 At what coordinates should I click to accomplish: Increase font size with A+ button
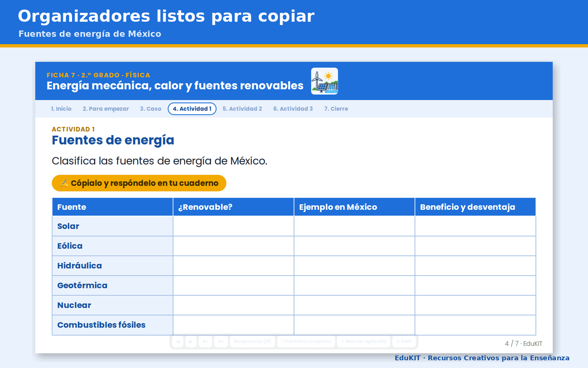coord(221,342)
